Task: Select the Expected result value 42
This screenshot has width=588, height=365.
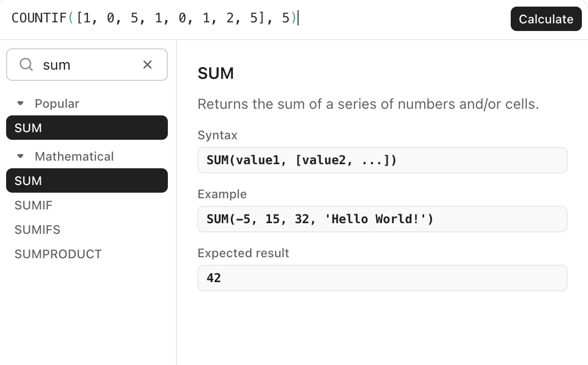Action: 213,278
